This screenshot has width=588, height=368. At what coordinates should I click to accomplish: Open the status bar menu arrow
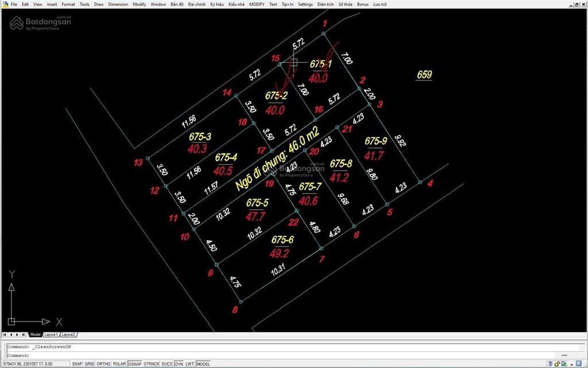pos(572,363)
